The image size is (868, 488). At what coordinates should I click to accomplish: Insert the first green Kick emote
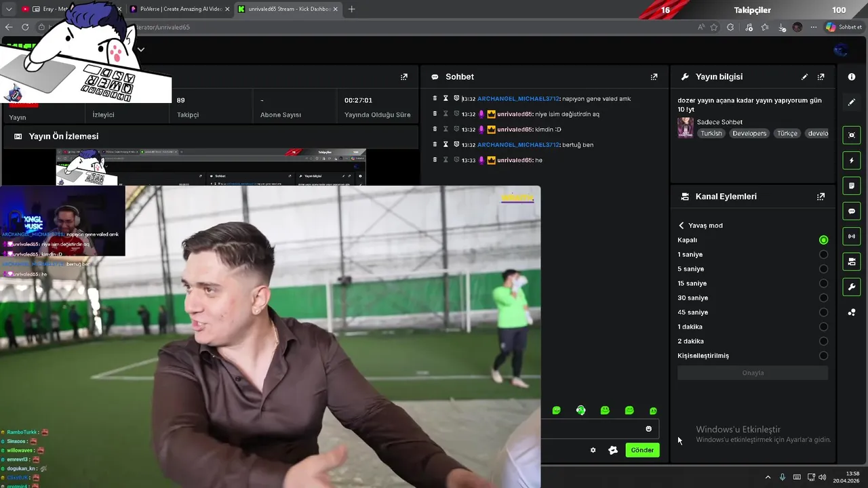pos(556,411)
